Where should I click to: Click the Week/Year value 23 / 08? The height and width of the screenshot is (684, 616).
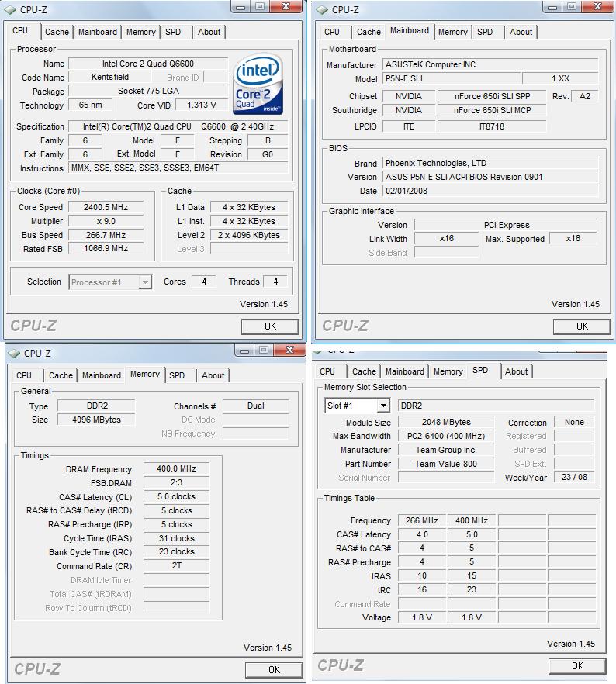pos(574,477)
